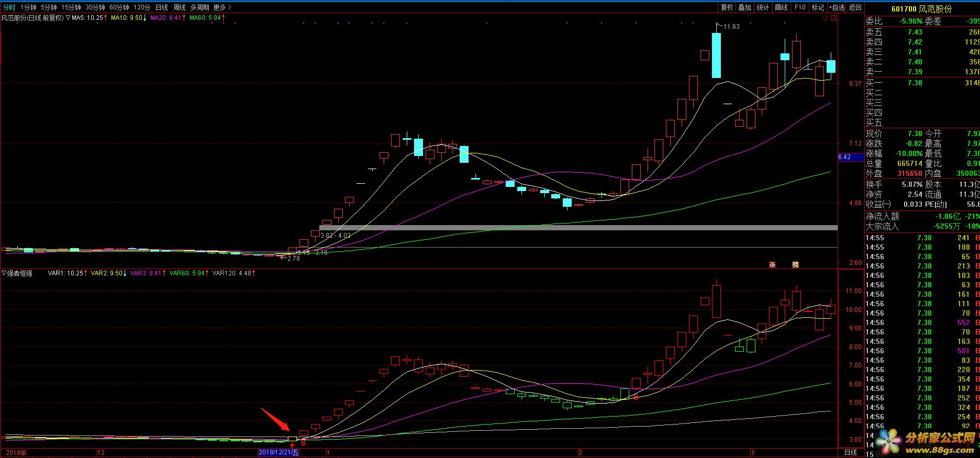Viewport: 980px width, 458px height.
Task: Open the 统计 statistics button
Action: click(x=763, y=7)
